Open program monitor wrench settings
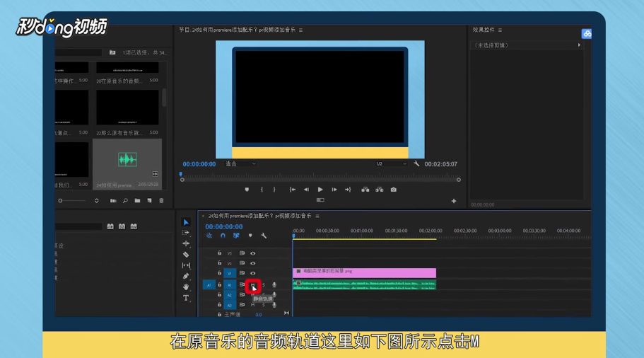This screenshot has width=644, height=358. tap(416, 163)
